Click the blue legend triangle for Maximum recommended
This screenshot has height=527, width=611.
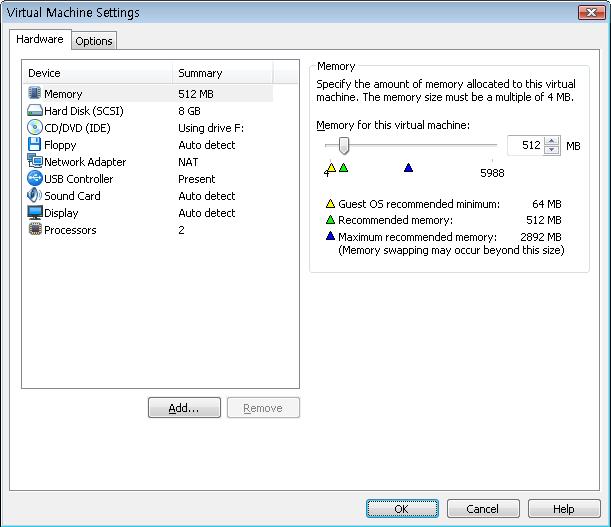click(330, 236)
